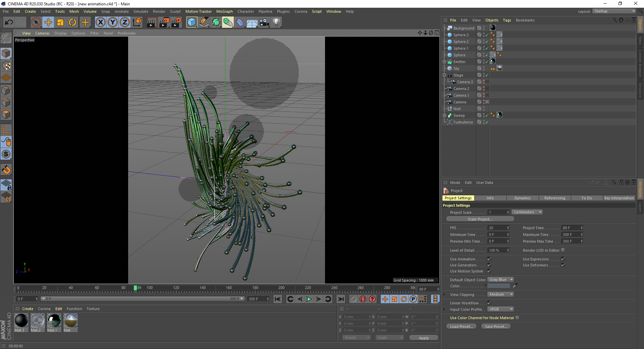Expand the Sweep object tree
The width and height of the screenshot is (644, 349).
point(444,115)
